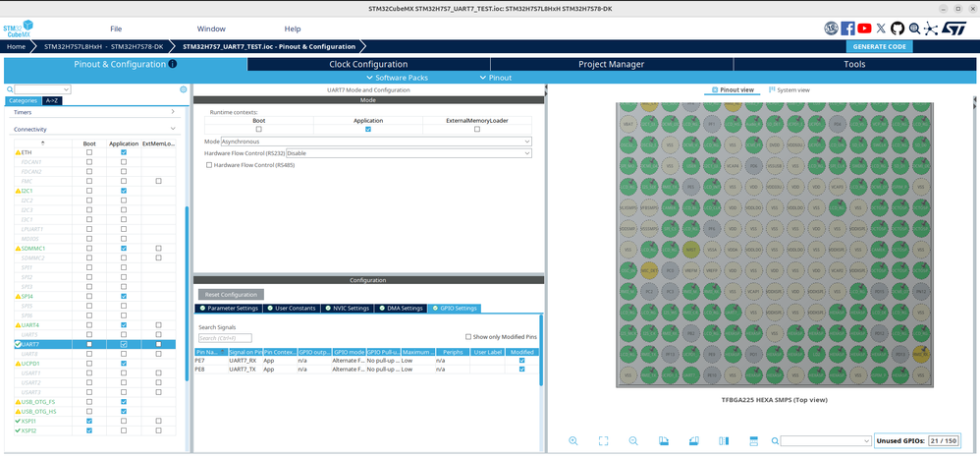Open the File menu

tap(116, 29)
